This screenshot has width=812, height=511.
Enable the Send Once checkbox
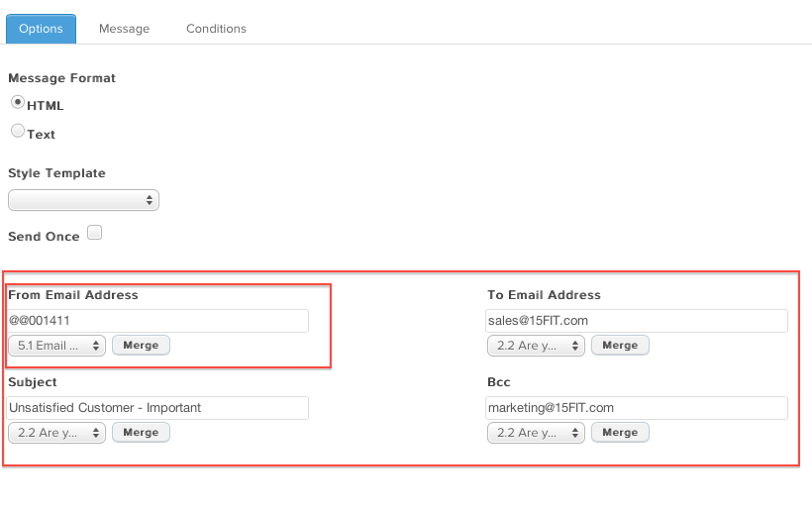coord(94,233)
